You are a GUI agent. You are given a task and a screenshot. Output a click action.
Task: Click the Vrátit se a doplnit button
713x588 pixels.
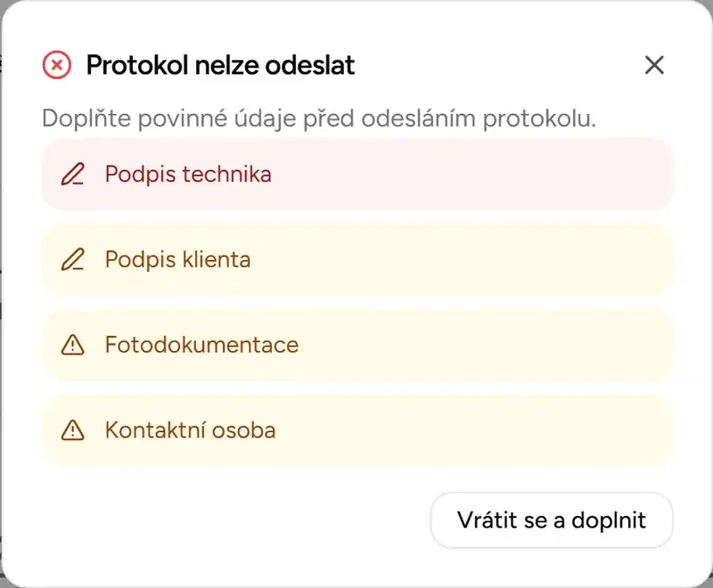point(551,520)
